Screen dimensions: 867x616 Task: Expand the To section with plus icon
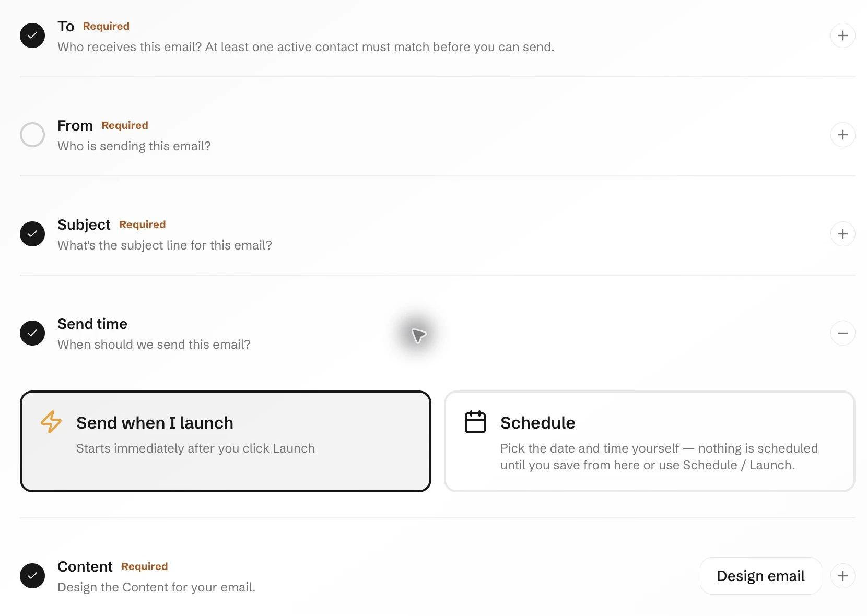(842, 35)
